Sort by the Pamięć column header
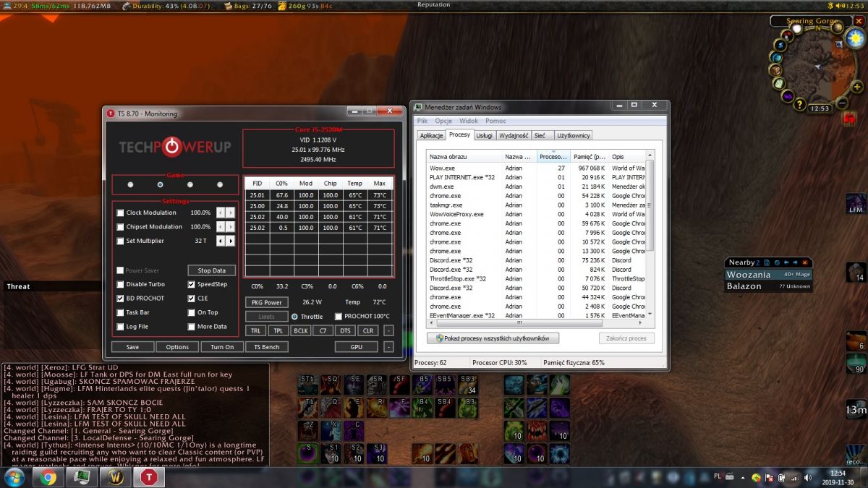The width and height of the screenshot is (868, 488). [x=590, y=156]
